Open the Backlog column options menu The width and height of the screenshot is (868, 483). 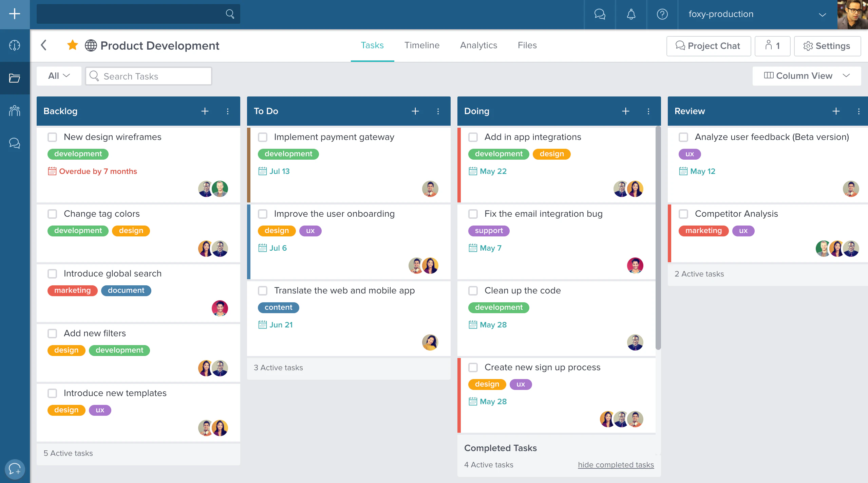[x=228, y=111]
